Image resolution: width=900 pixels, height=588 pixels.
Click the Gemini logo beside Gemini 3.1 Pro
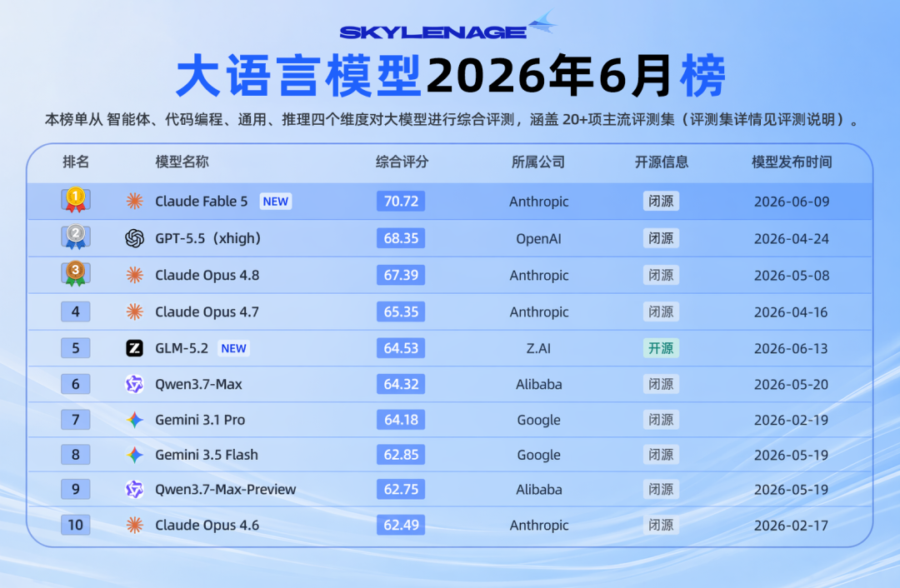tap(134, 420)
